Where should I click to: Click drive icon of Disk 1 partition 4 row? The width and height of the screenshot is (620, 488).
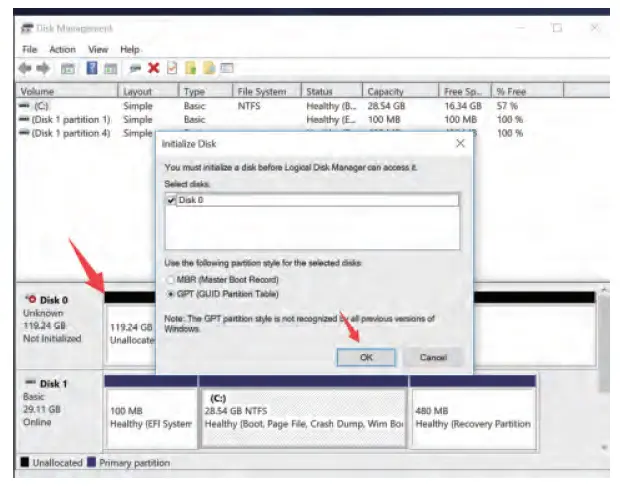pos(24,132)
